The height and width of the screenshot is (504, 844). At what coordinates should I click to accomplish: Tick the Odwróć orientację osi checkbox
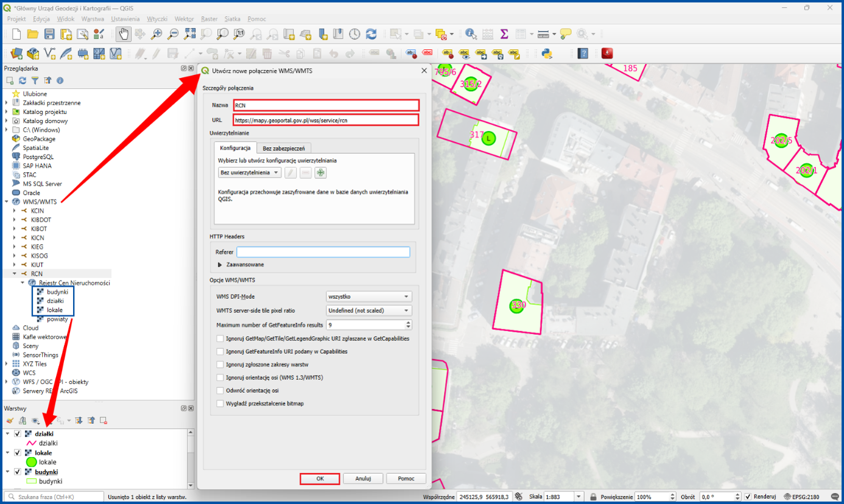220,391
